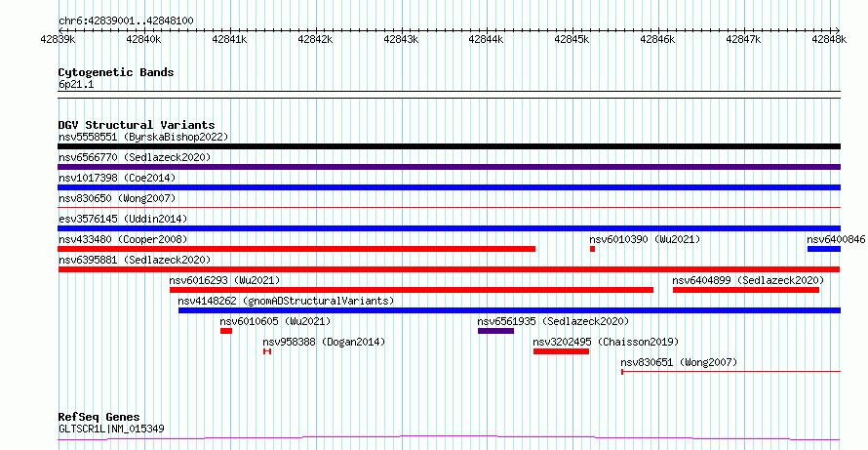Open nsv6404899 (Sedlazeck2020) label
The width and height of the screenshot is (868, 450).
coord(748,280)
